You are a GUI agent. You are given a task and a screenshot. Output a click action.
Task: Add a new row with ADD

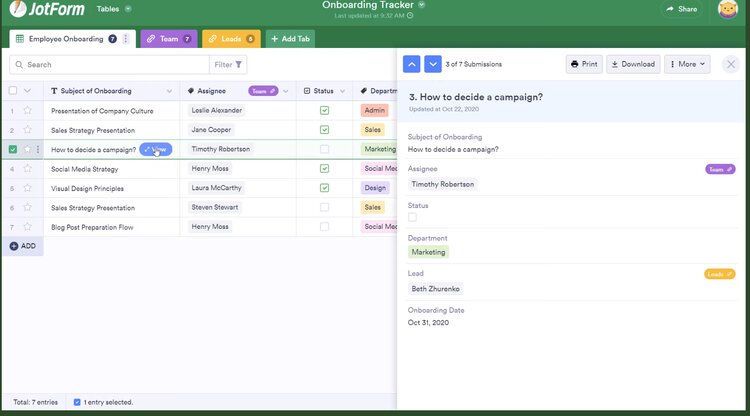click(x=23, y=246)
